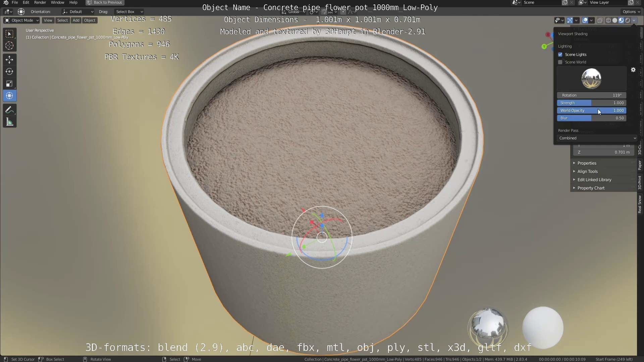Expand the Align Tools panel
This screenshot has height=362, width=644.
pyautogui.click(x=603, y=172)
